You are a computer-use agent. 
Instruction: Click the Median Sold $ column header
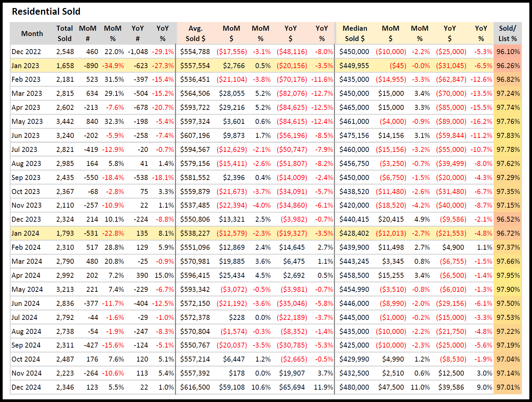coord(355,34)
